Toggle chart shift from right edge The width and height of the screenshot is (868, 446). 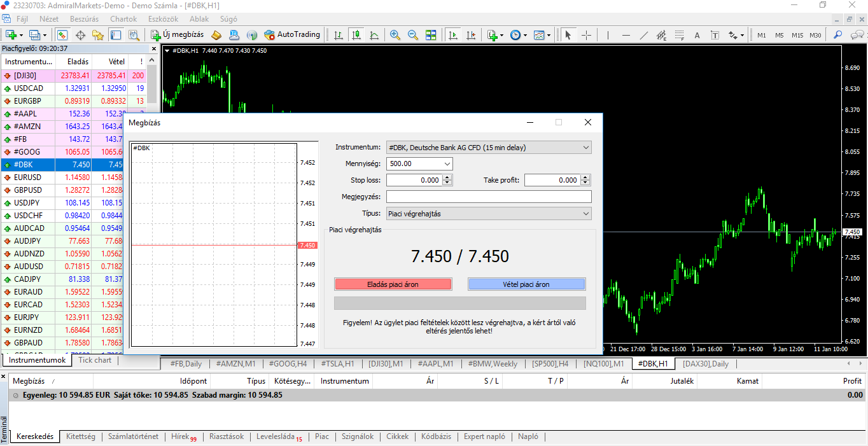[471, 35]
